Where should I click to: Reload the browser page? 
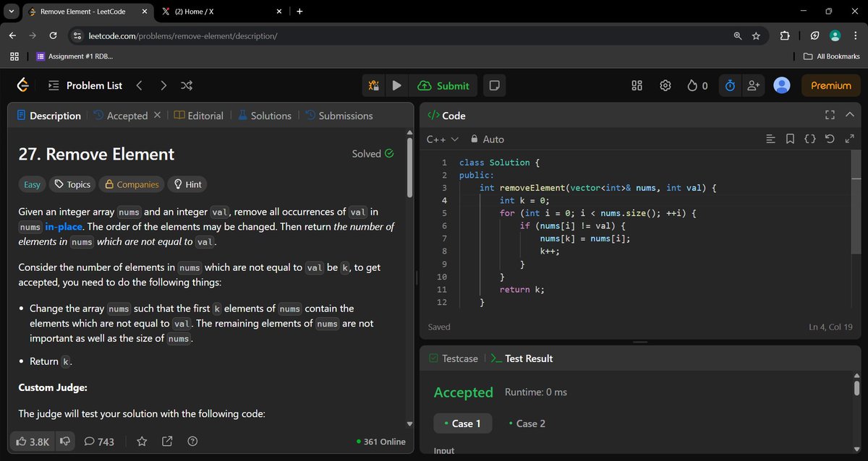[x=53, y=35]
